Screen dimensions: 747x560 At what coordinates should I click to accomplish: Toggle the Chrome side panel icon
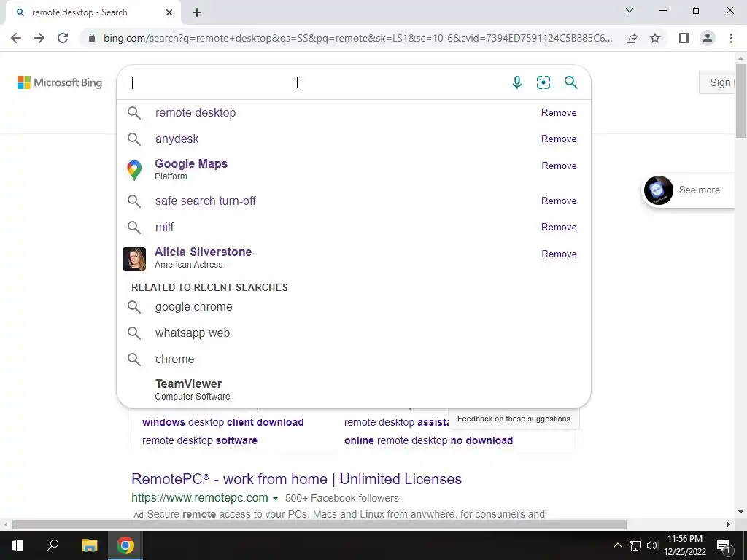[684, 38]
